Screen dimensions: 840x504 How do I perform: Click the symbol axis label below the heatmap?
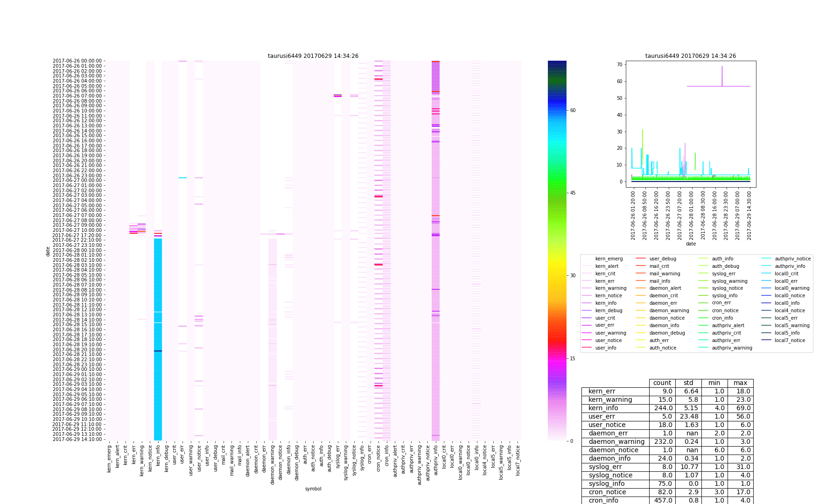pyautogui.click(x=313, y=489)
